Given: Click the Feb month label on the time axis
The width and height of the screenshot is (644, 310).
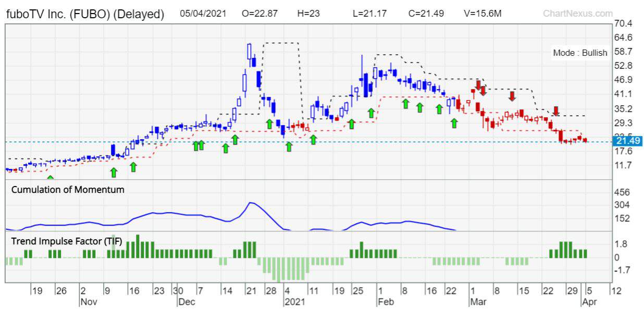Looking at the screenshot, I should pos(385,302).
